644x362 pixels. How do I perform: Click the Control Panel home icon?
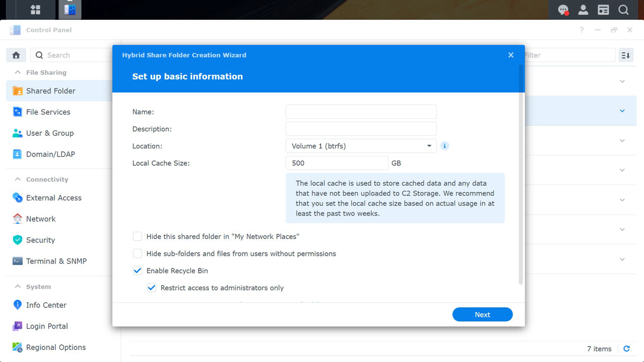tap(16, 55)
